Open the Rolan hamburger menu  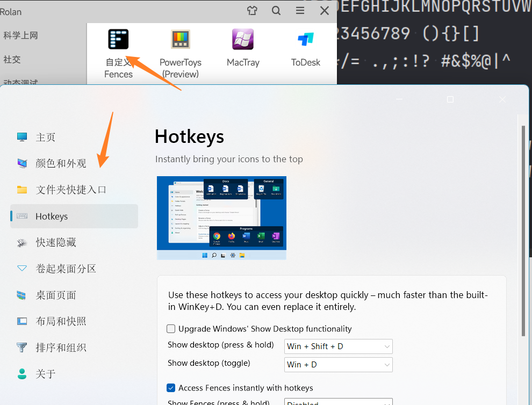tap(300, 11)
